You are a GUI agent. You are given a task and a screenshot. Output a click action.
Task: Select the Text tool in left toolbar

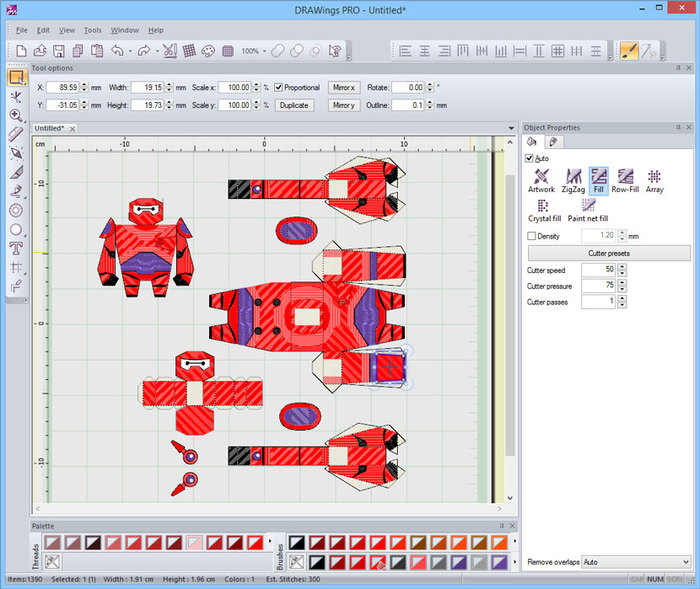[16, 248]
